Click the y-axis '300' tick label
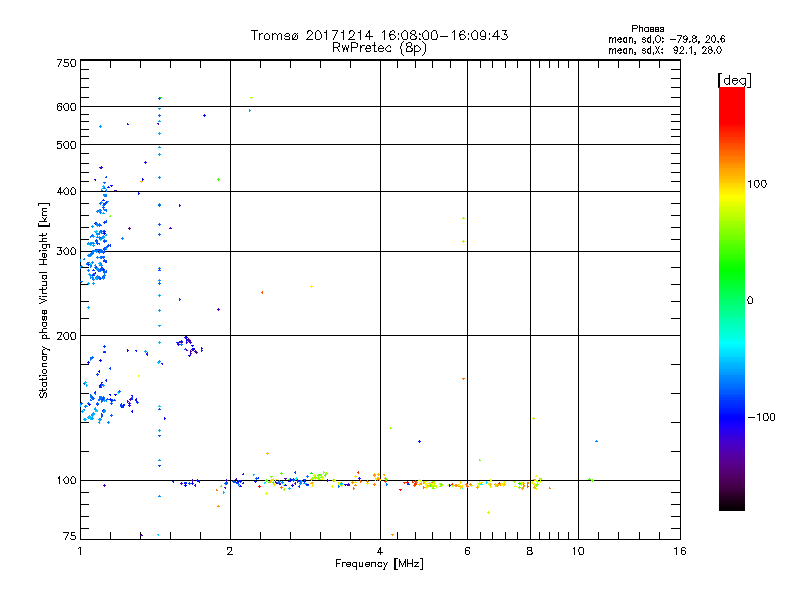Viewport: 800px width, 600px height. 66,251
